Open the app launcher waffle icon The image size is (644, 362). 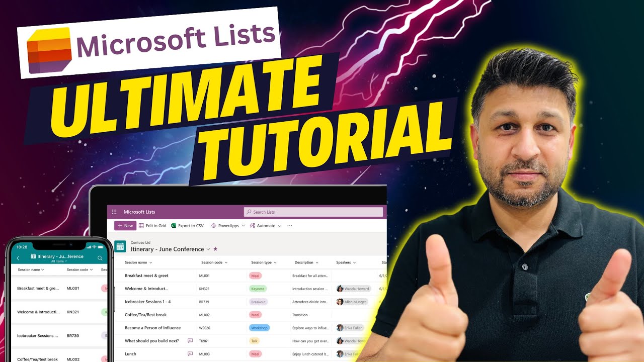pyautogui.click(x=114, y=212)
